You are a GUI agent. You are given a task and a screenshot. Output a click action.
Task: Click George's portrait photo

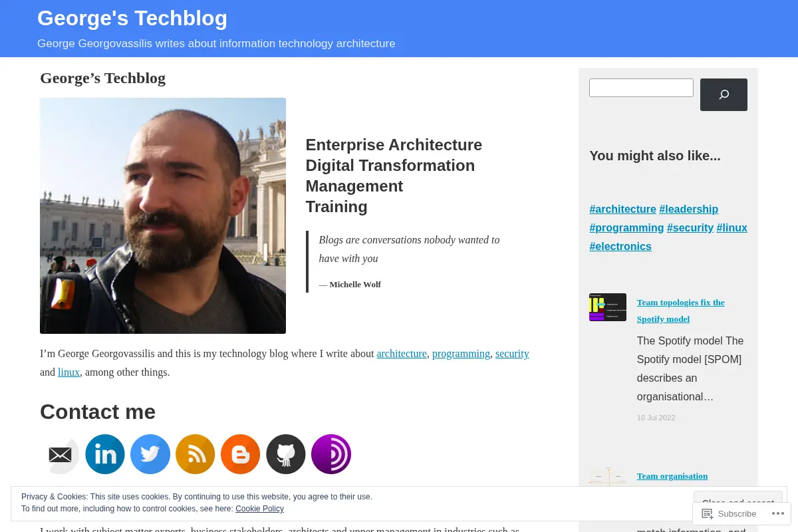tap(163, 215)
